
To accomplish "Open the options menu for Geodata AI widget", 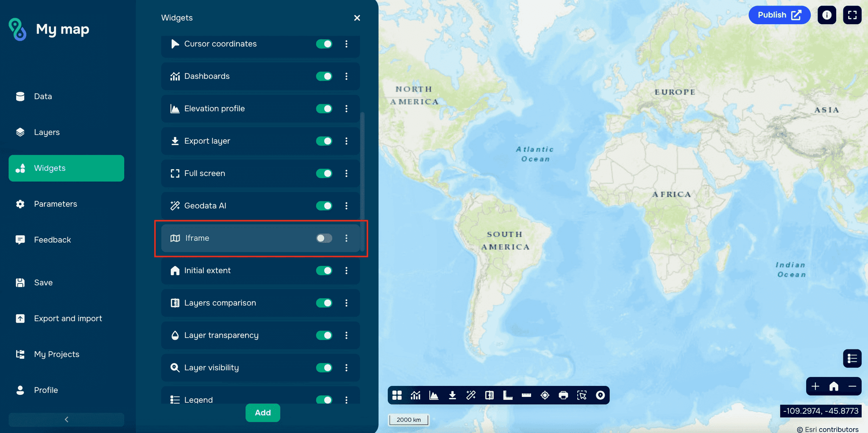I will click(347, 206).
